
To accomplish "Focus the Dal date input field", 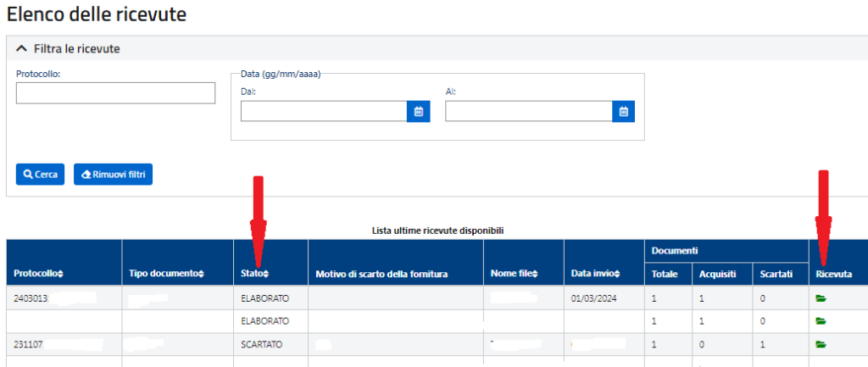I will point(324,111).
